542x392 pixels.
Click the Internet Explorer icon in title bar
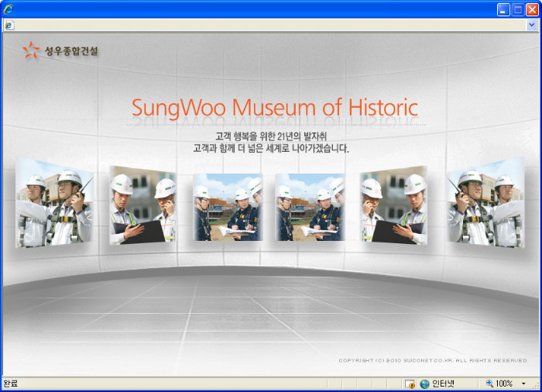tap(9, 9)
